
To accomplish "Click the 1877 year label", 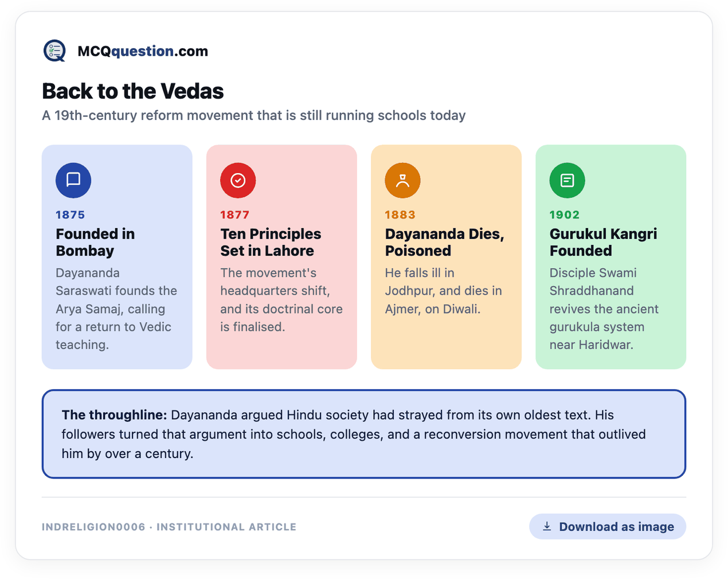I will (x=234, y=215).
